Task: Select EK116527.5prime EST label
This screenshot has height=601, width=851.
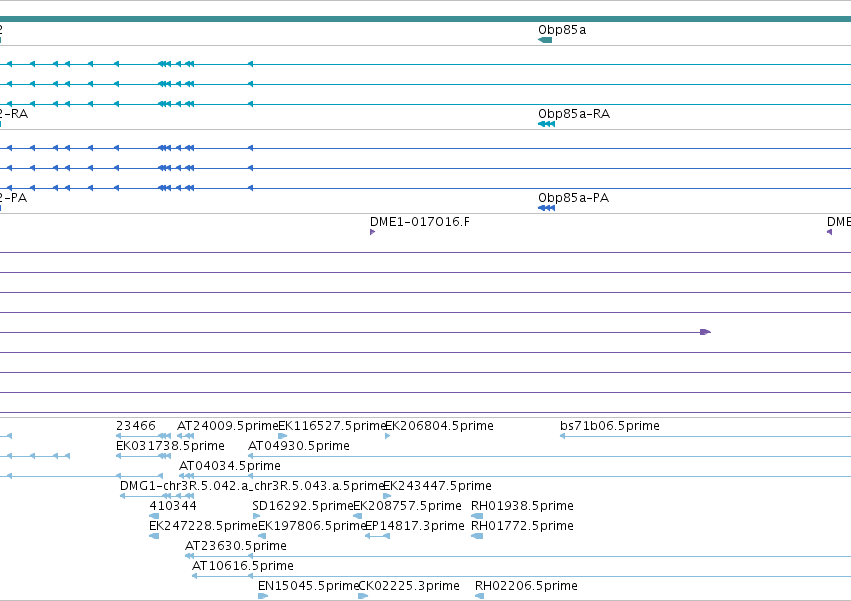Action: point(332,426)
